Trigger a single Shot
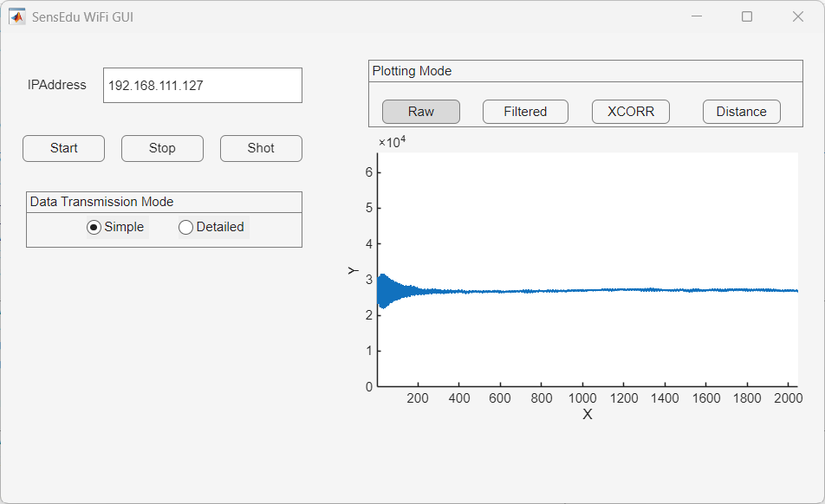This screenshot has height=504, width=825. click(261, 148)
